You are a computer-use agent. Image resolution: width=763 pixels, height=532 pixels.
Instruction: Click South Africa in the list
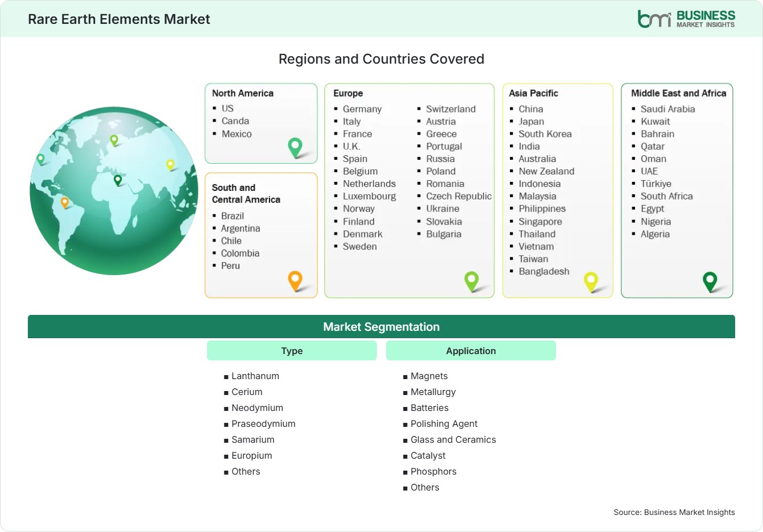pos(667,197)
